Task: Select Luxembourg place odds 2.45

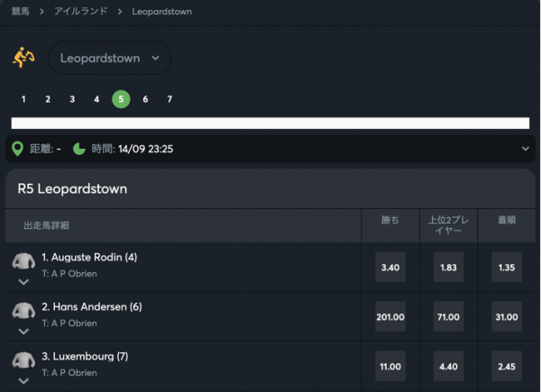Action: (507, 366)
